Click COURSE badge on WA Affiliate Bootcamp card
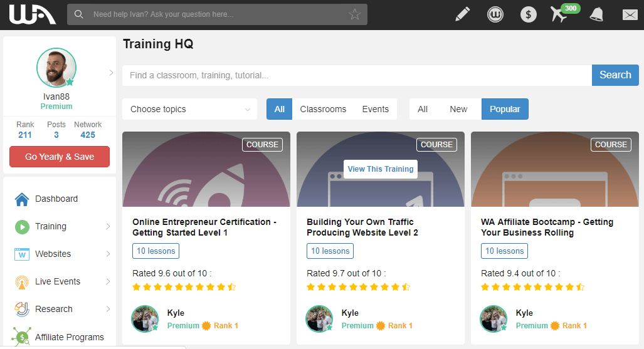Image resolution: width=644 pixels, height=349 pixels. click(x=611, y=145)
